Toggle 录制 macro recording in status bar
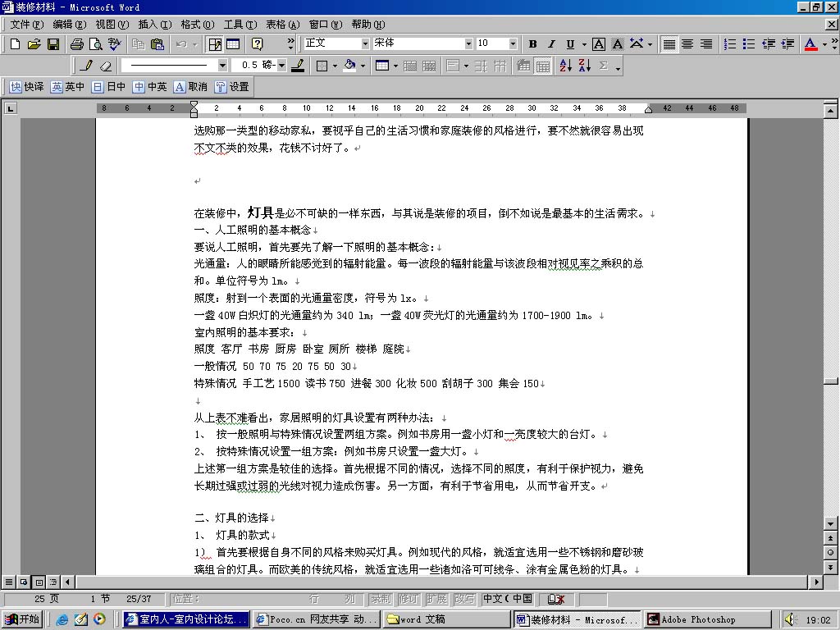Viewport: 840px width, 630px height. [x=381, y=598]
